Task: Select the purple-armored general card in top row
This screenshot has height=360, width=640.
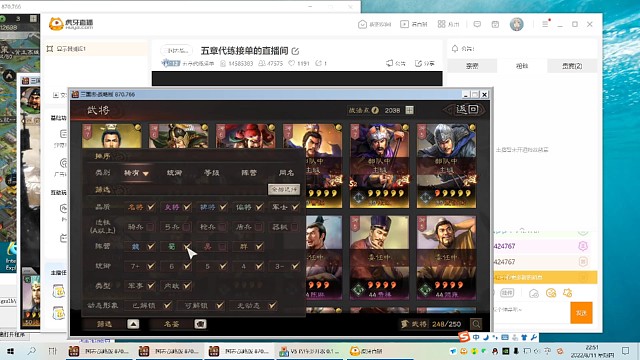Action: (379, 166)
